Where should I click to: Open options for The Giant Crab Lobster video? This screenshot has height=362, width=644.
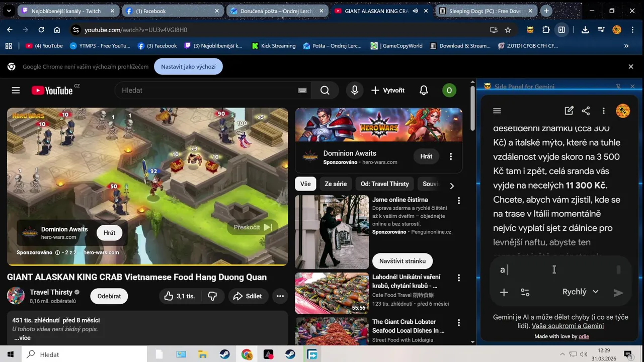(458, 323)
